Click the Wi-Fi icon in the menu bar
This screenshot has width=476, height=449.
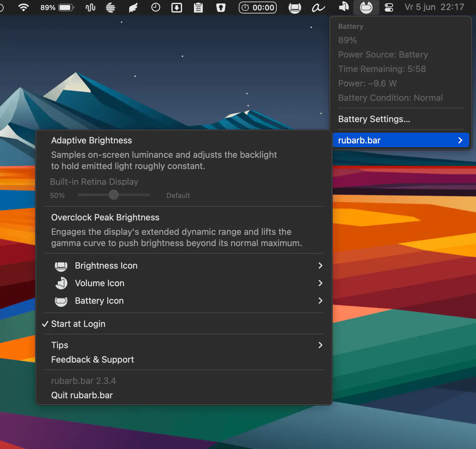(24, 7)
